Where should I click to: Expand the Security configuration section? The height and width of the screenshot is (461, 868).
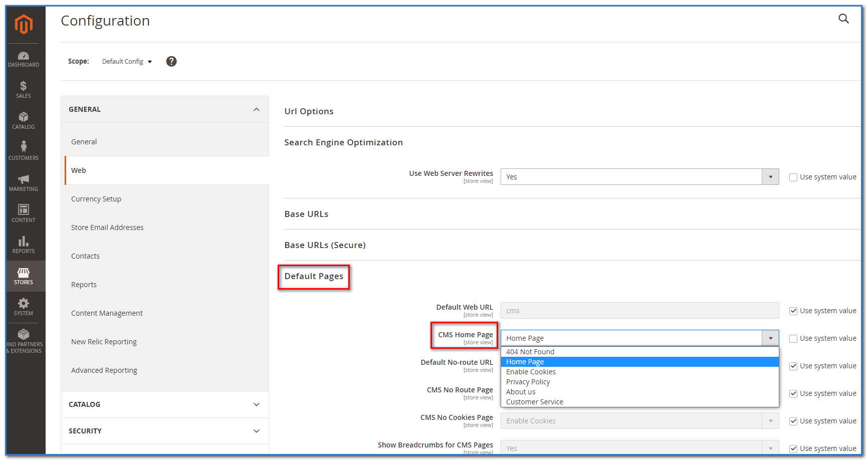coord(165,431)
